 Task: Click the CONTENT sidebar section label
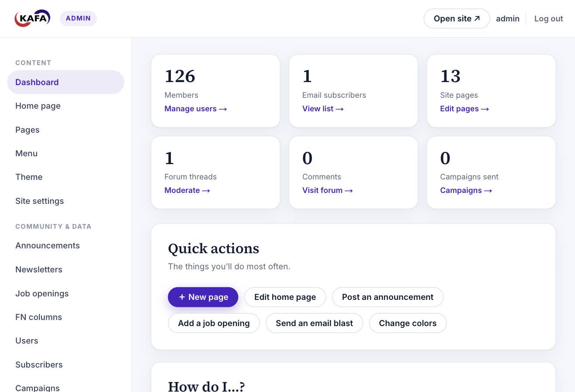click(x=33, y=63)
